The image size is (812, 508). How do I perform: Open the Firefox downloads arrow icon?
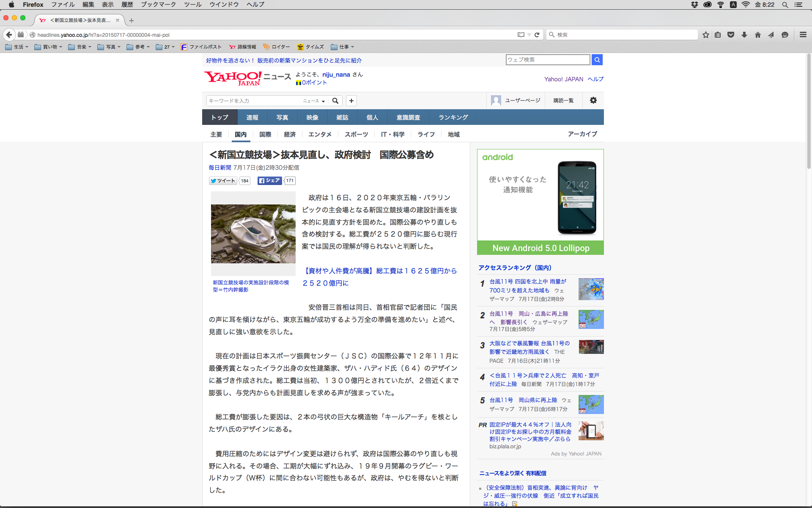tap(744, 35)
